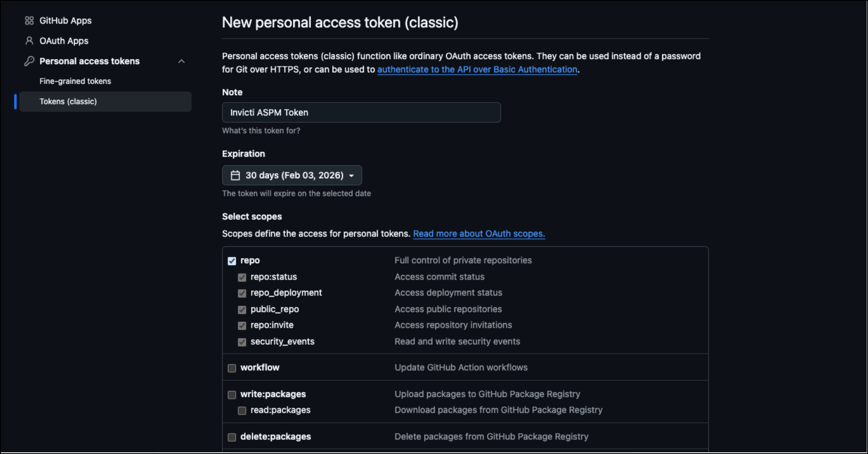Tick the read:packages checkbox
Viewport: 868px width, 454px height.
(x=242, y=410)
